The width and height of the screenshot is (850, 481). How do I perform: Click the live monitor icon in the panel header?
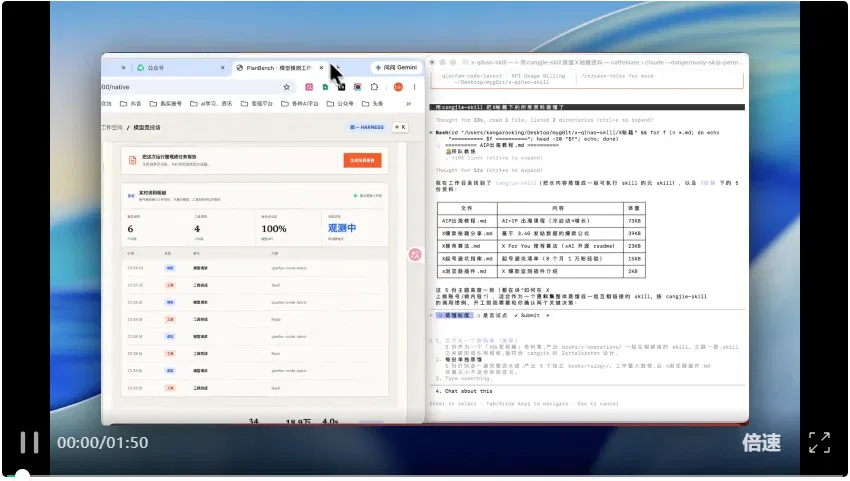pyautogui.click(x=131, y=195)
